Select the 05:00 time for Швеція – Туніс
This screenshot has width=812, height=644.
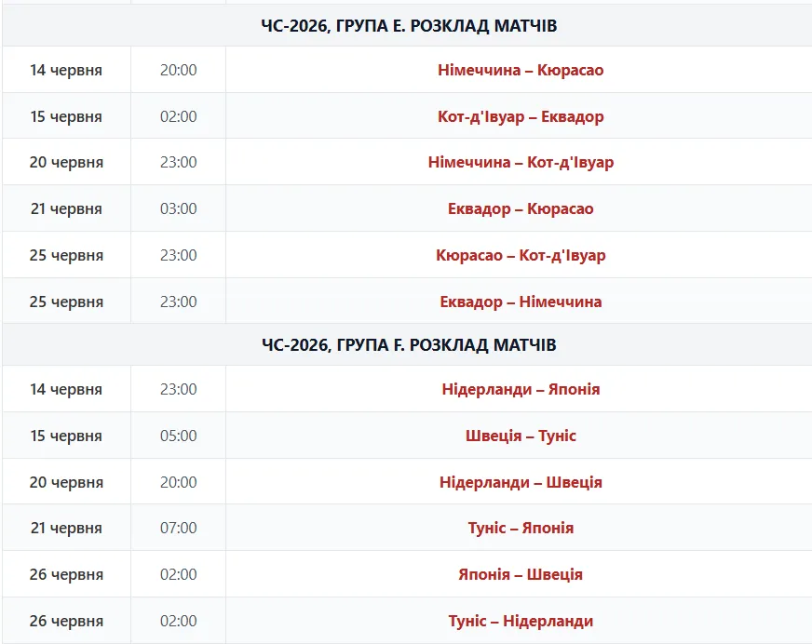click(x=178, y=436)
